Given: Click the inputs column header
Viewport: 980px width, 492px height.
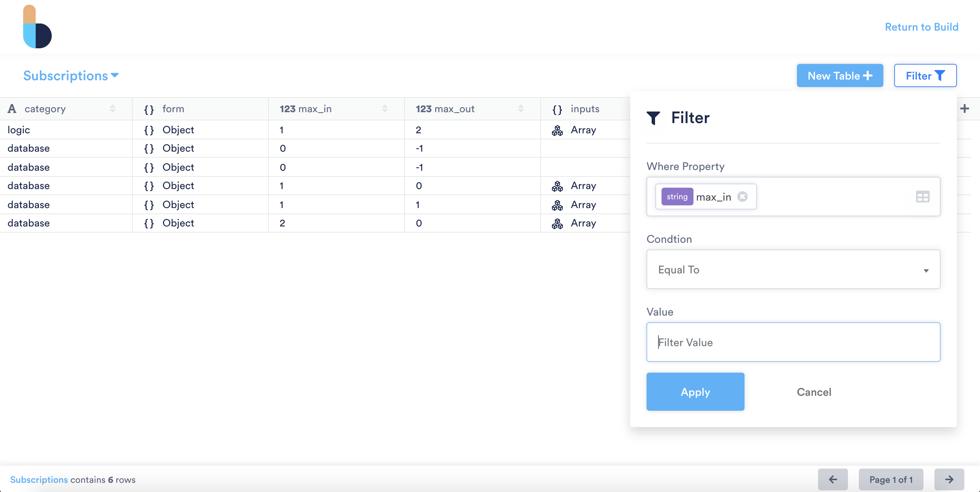Looking at the screenshot, I should pyautogui.click(x=584, y=109).
